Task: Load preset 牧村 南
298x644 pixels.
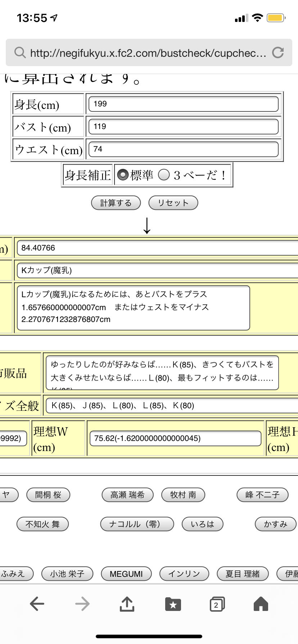Action: [x=183, y=495]
